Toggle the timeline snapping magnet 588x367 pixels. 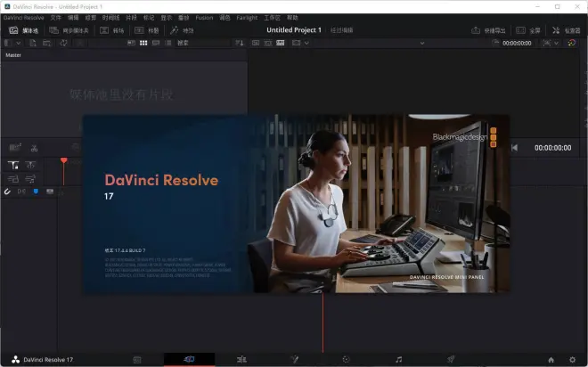tap(8, 191)
